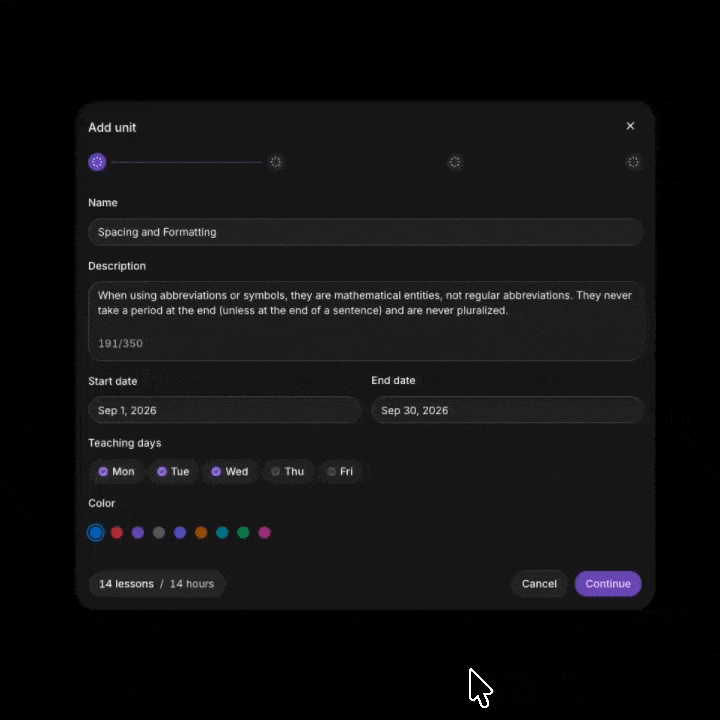720x720 pixels.
Task: Disable Wed teaching day
Action: point(230,472)
